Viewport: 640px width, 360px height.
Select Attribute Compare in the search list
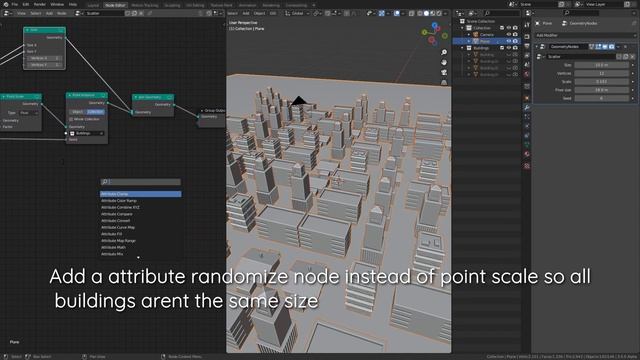pyautogui.click(x=141, y=214)
